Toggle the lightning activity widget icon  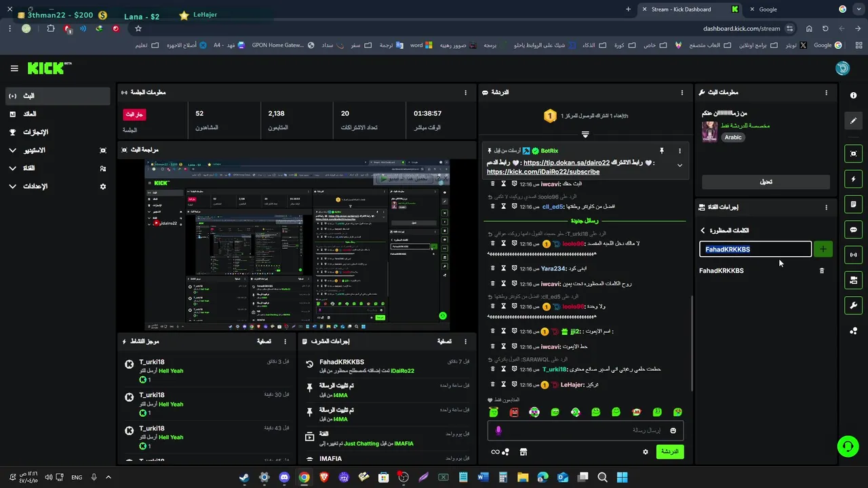tap(853, 179)
